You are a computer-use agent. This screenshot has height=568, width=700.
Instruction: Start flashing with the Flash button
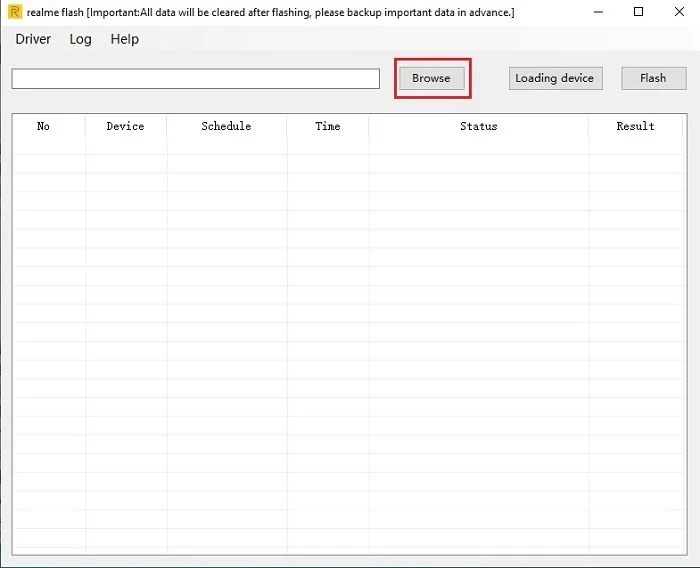point(654,78)
